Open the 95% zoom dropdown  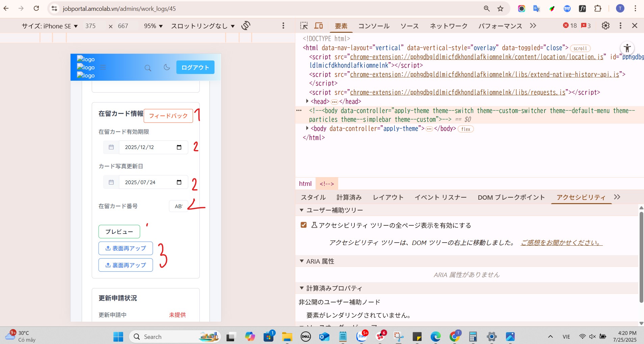153,26
